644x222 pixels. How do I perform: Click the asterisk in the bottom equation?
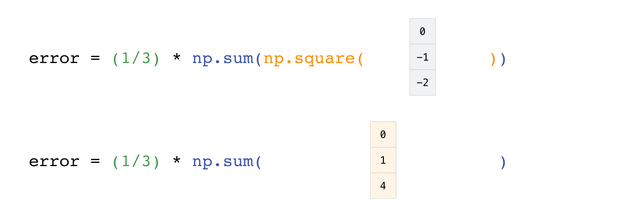pos(176,160)
